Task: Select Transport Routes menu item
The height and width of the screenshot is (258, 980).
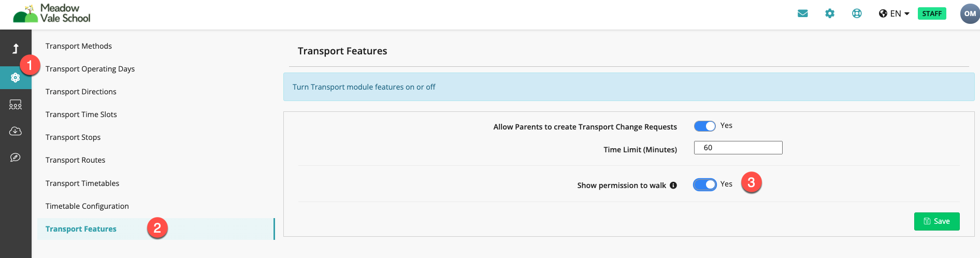Action: pyautogui.click(x=76, y=160)
